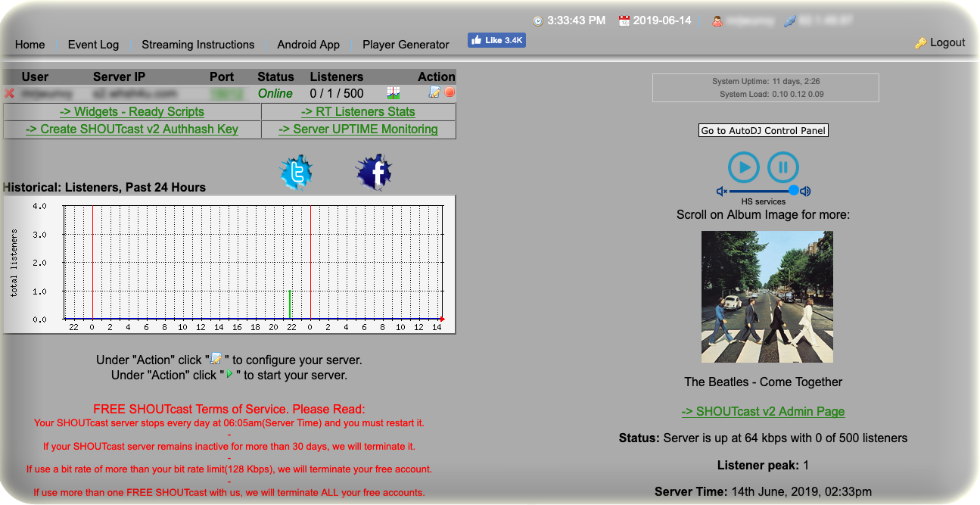Image resolution: width=980 pixels, height=505 pixels.
Task: Click the Facebook Like 3.4K button
Action: point(496,40)
